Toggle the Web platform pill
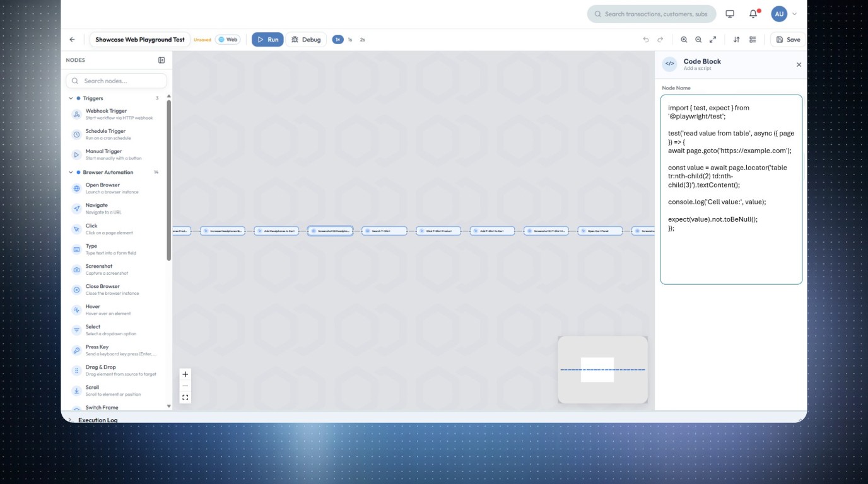This screenshot has width=868, height=484. click(x=228, y=39)
